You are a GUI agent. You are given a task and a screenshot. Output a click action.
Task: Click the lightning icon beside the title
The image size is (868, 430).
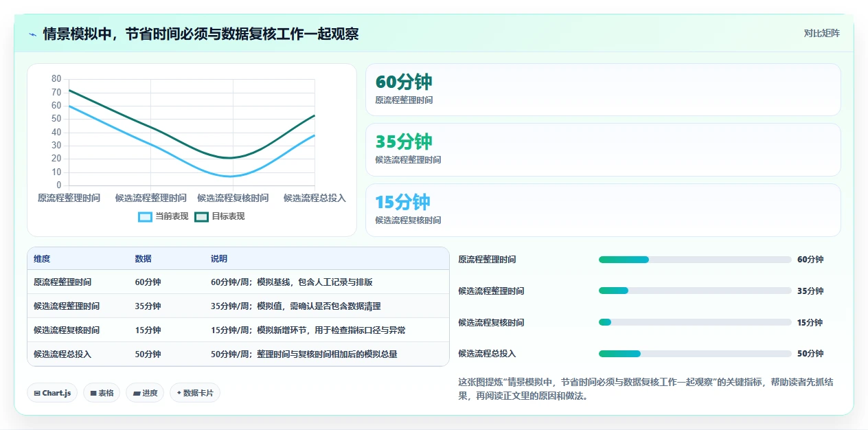(33, 34)
